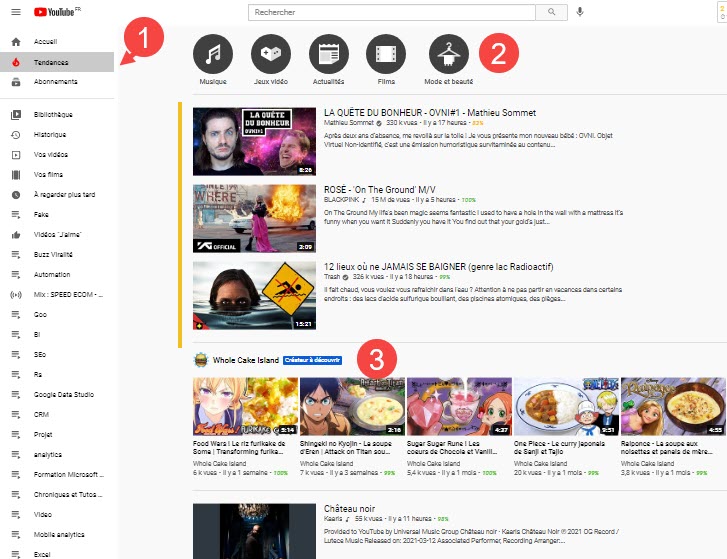Play the Château noir thumbnail
Viewport: 727px width, 559px height.
254,531
